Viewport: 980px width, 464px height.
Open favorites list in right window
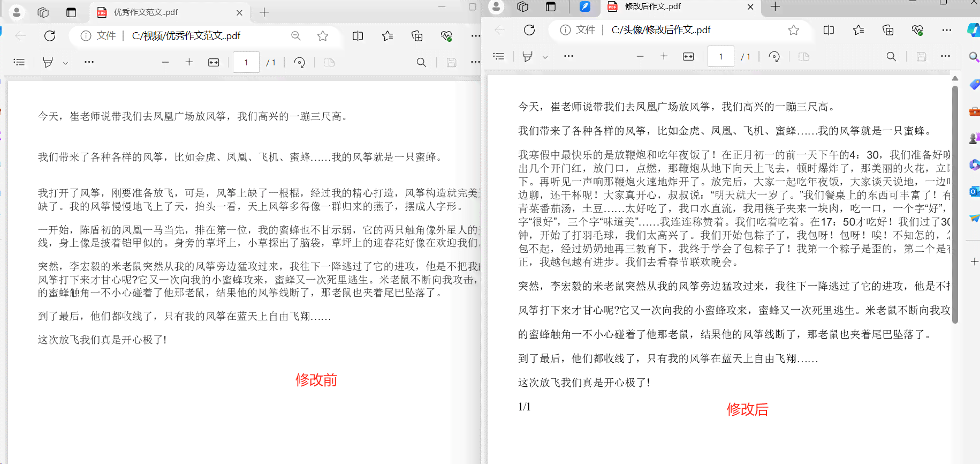(859, 30)
